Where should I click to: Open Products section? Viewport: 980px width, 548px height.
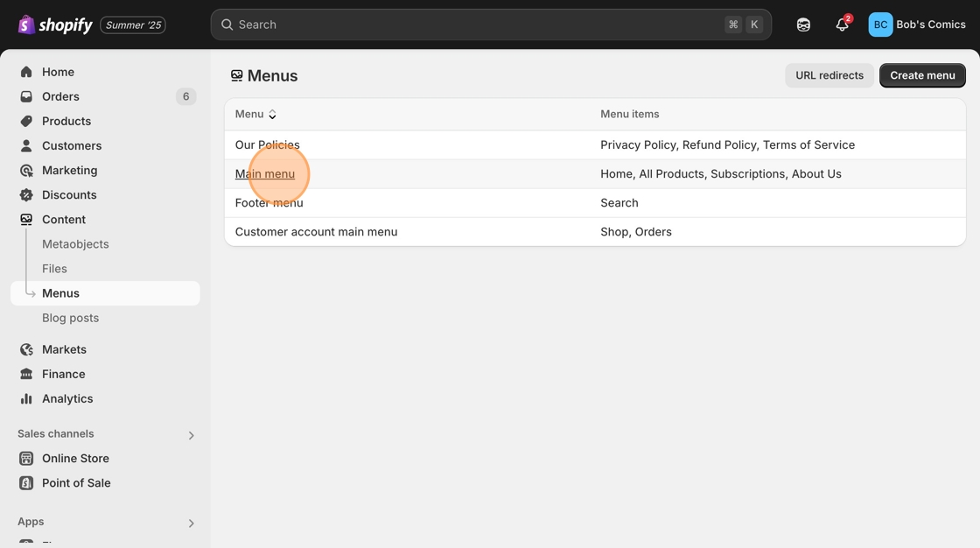point(66,121)
